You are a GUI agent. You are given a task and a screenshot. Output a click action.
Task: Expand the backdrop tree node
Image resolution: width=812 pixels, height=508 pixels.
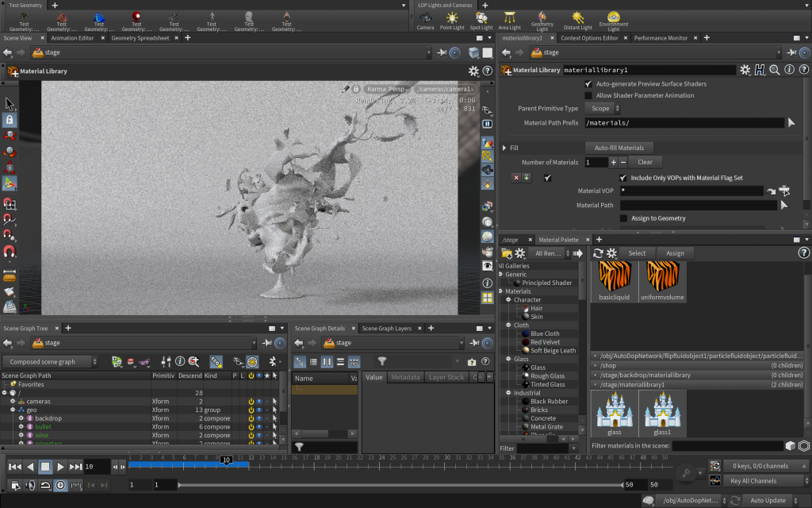pyautogui.click(x=21, y=418)
